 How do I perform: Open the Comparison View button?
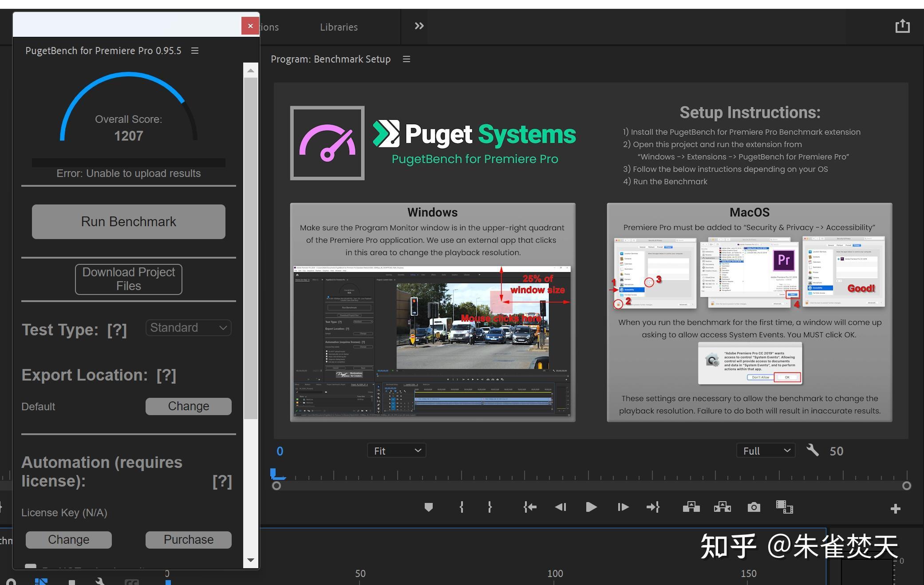click(784, 507)
